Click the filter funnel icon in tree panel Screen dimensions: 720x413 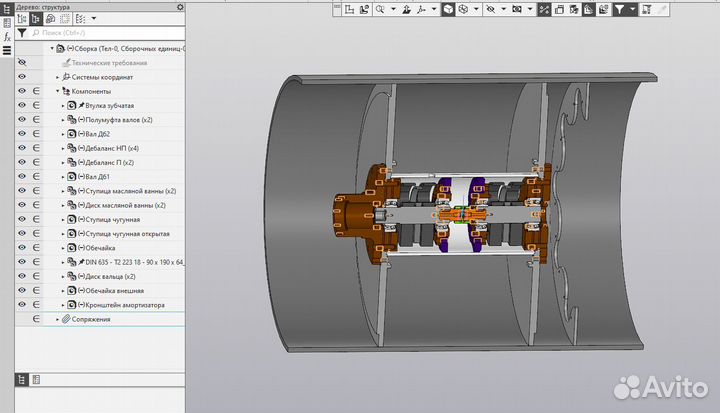(23, 32)
